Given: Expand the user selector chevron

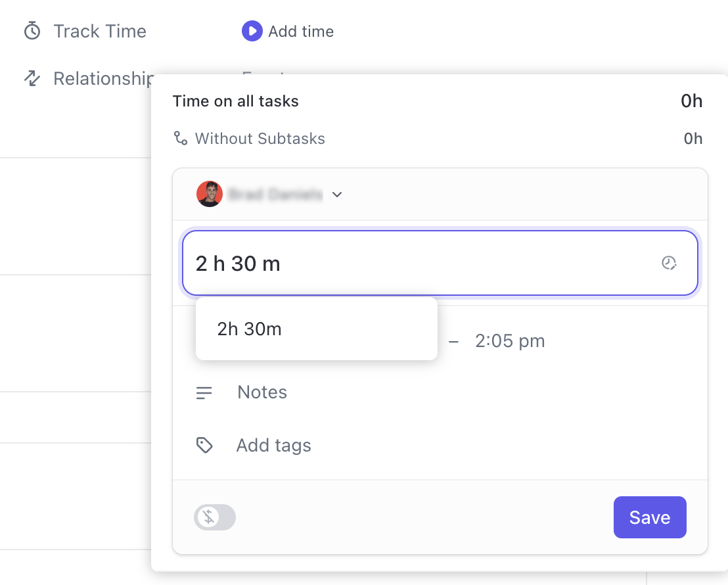Looking at the screenshot, I should (x=337, y=195).
